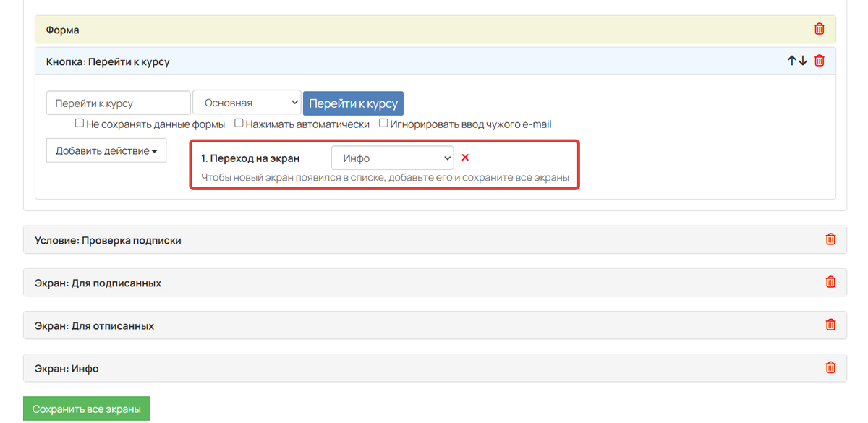Delete the 'Экран: Инфо' screen
Screen dimensions: 868x423
pyautogui.click(x=830, y=368)
